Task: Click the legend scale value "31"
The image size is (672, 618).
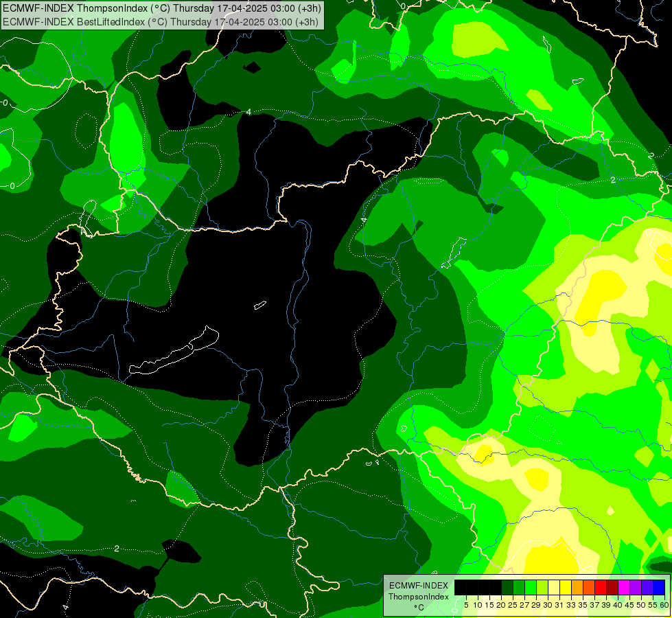Action: tap(559, 605)
